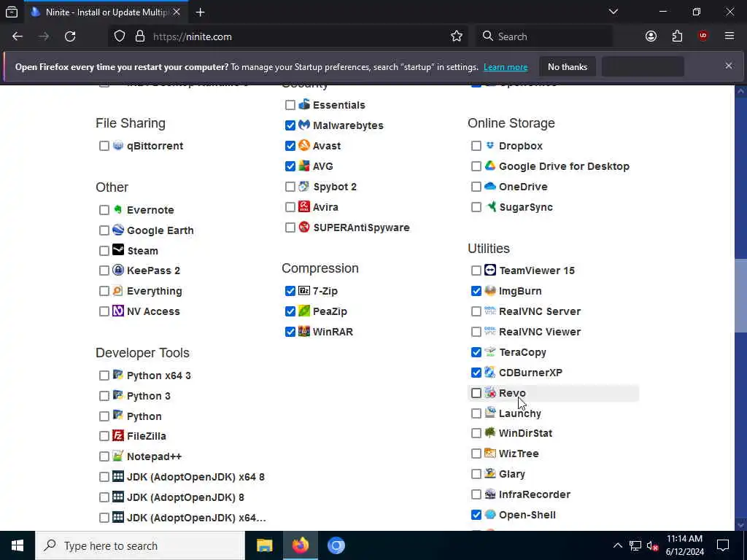Open the list all tabs dropdown arrow
This screenshot has width=747, height=560.
point(614,12)
